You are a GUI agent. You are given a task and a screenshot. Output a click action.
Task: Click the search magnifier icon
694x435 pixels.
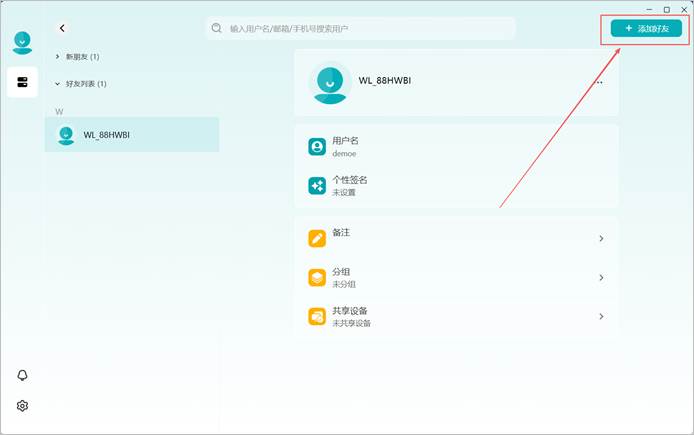[216, 28]
